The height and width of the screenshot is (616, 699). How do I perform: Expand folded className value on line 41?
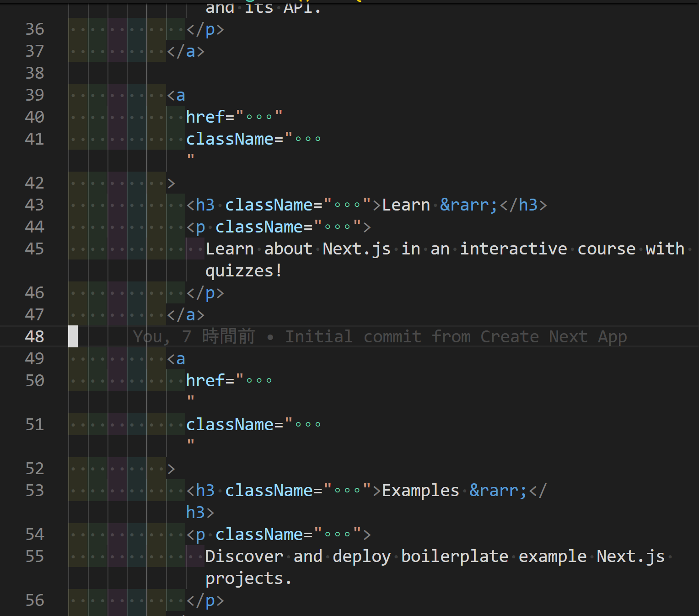tap(308, 139)
